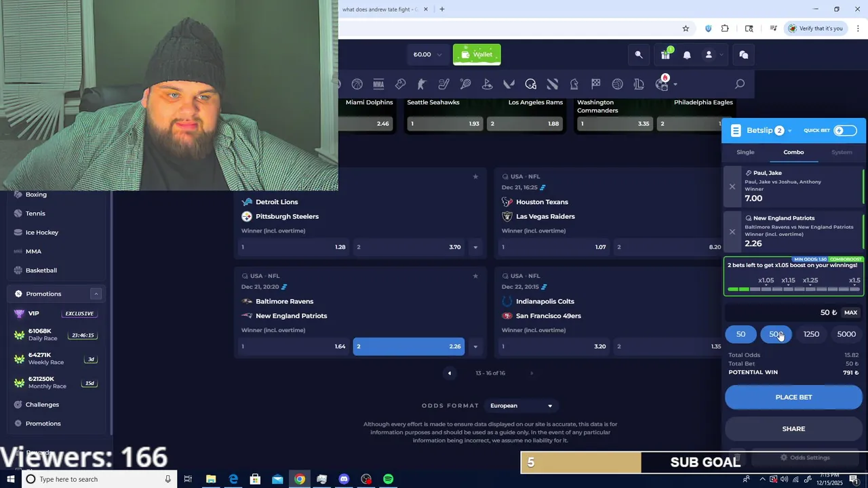Open the golf flag icon
The width and height of the screenshot is (868, 488).
tap(487, 84)
